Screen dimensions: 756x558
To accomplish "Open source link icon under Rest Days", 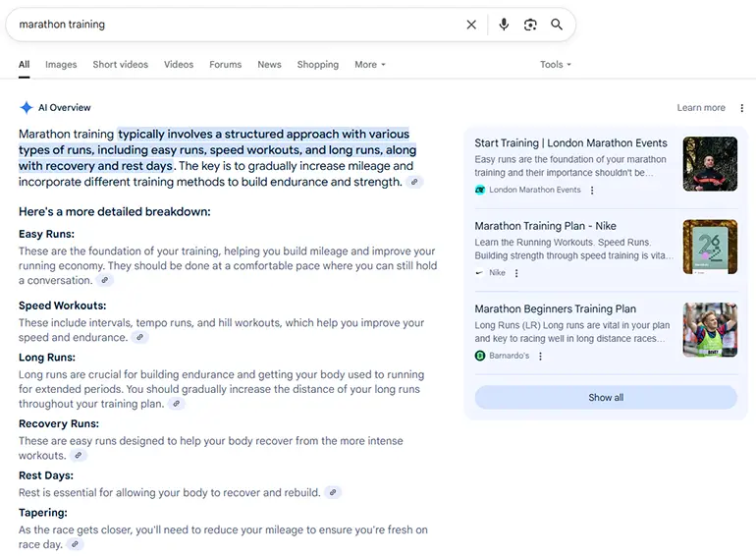I will click(333, 492).
